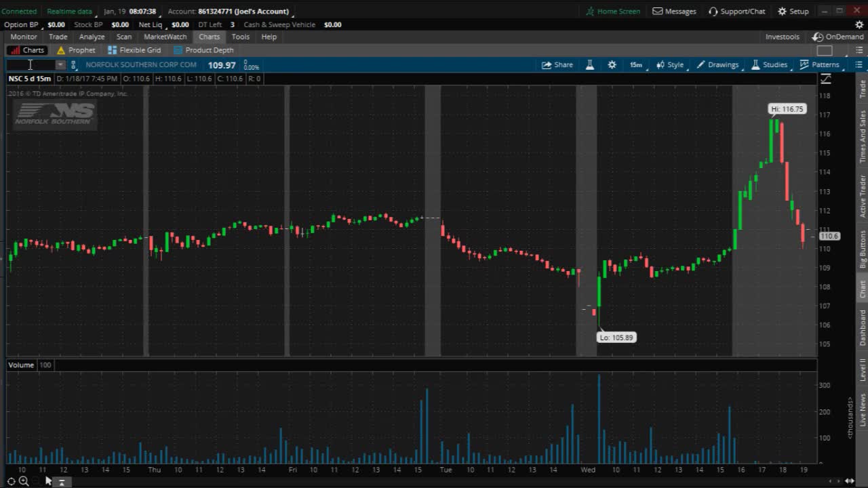868x488 pixels.
Task: Open the Drawings dropdown menu
Action: [x=718, y=65]
